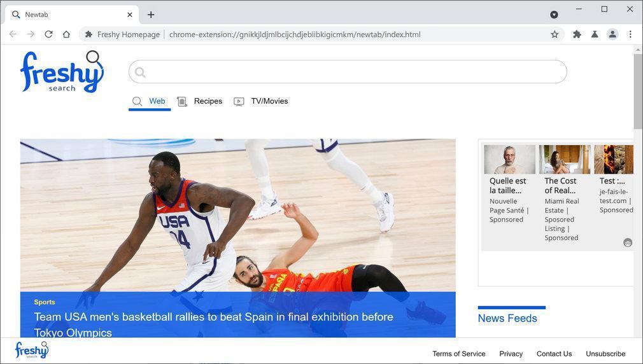Click the Recipes scroll icon
This screenshot has width=643, height=364.
coord(181,101)
